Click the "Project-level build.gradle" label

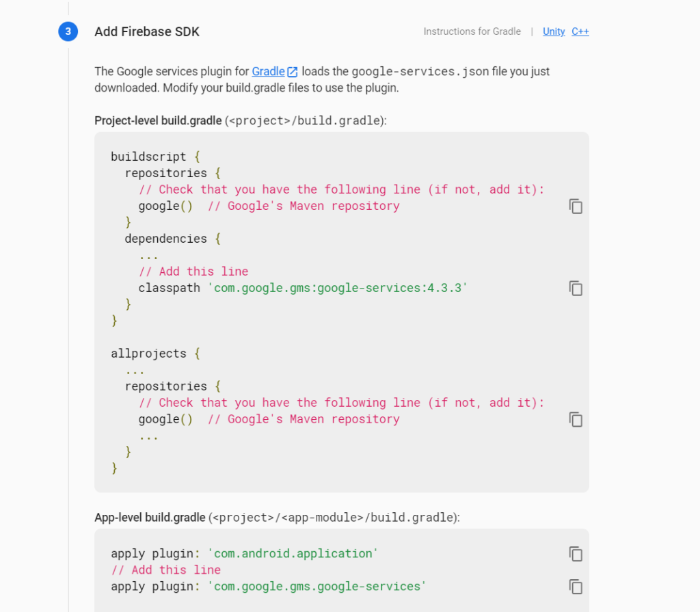tap(158, 120)
